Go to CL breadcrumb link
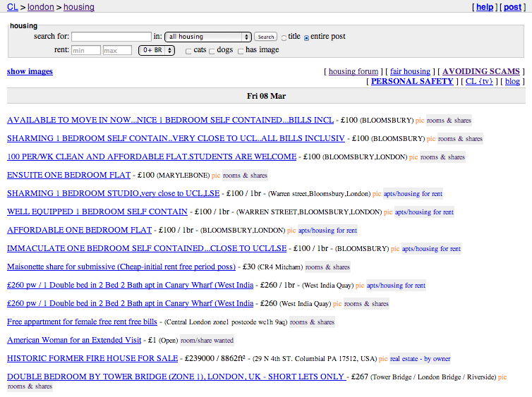 tap(12, 7)
